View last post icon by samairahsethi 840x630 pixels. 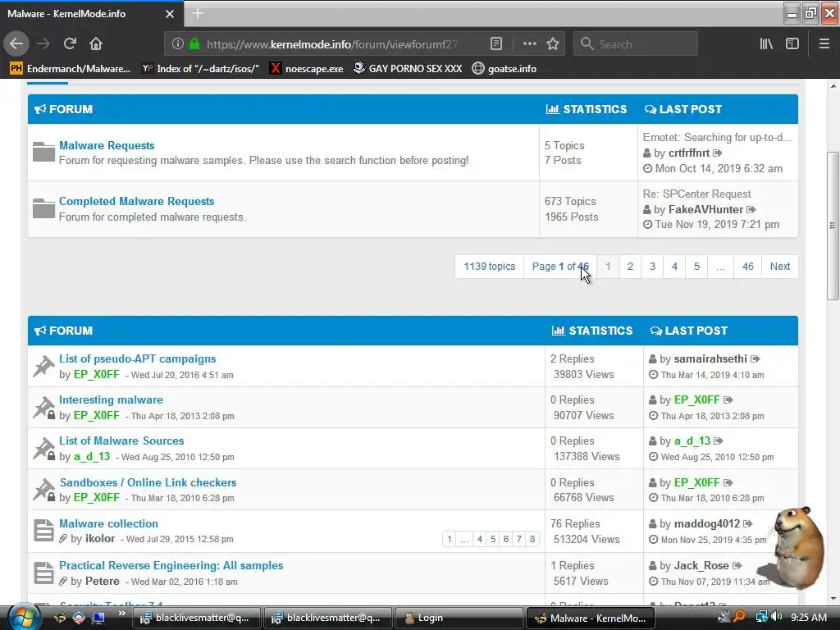coord(756,359)
